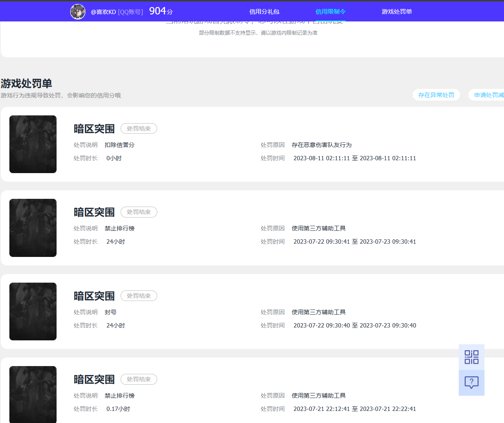Click 存在恶意伤害队友行为 penalty reason text
This screenshot has height=423, width=504.
[x=321, y=145]
